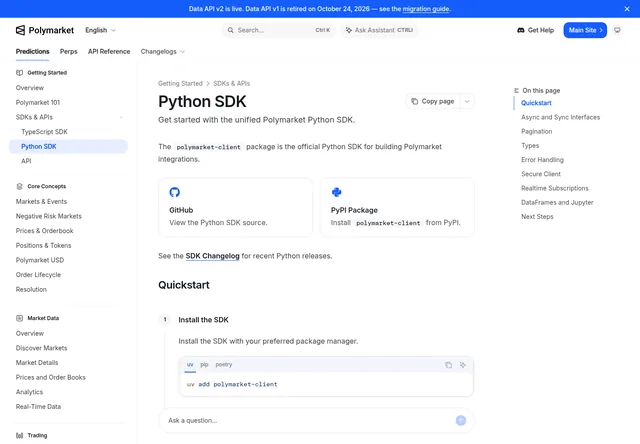Open Real-Time Data page

(x=38, y=407)
